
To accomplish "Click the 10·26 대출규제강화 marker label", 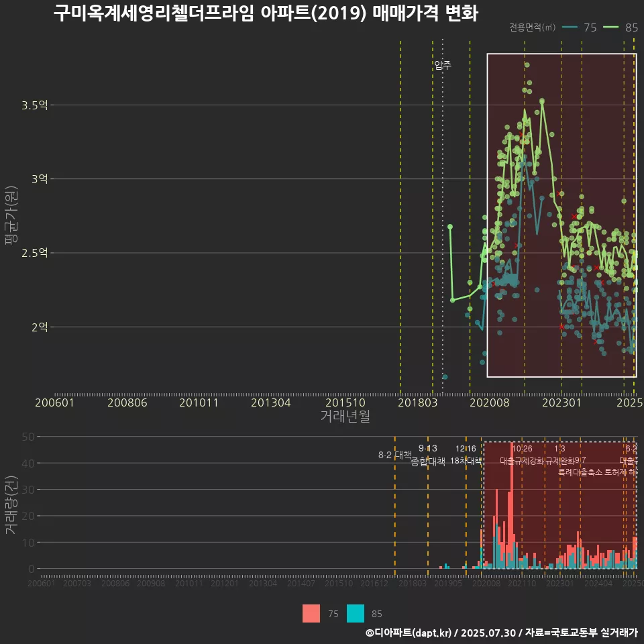I will tap(522, 455).
